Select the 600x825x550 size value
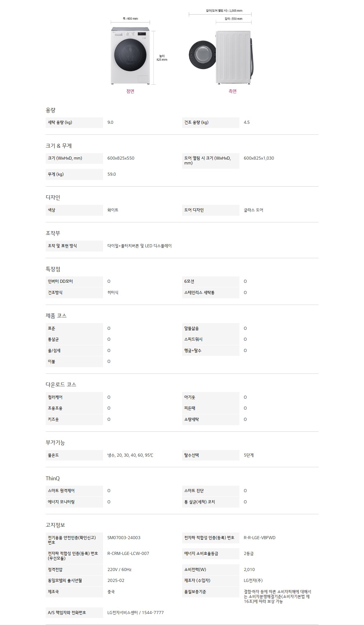 tap(121, 158)
